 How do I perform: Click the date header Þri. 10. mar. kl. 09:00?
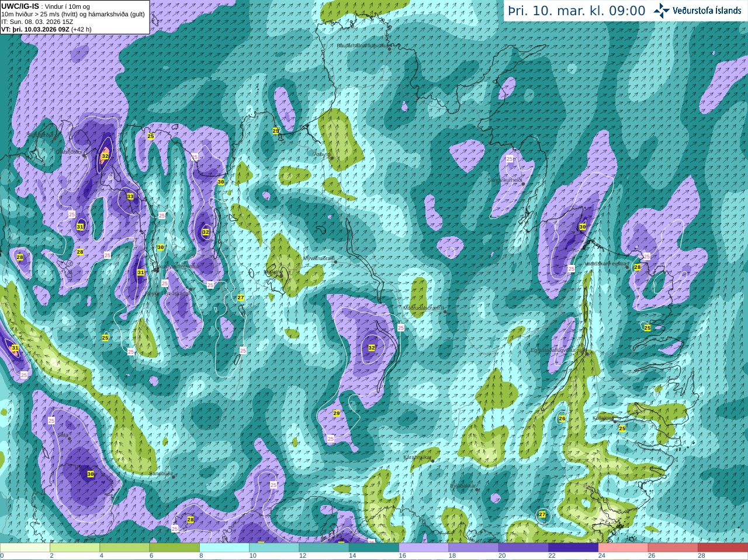point(576,11)
